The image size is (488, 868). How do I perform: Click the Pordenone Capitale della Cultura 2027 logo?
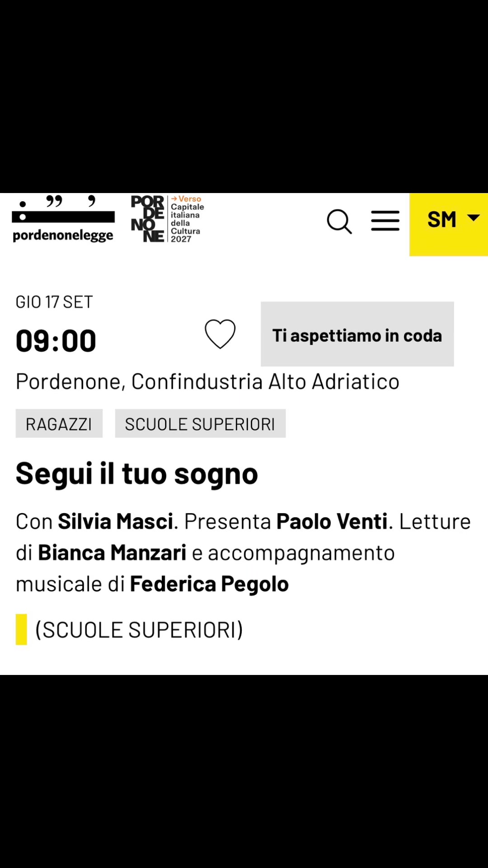point(168,219)
